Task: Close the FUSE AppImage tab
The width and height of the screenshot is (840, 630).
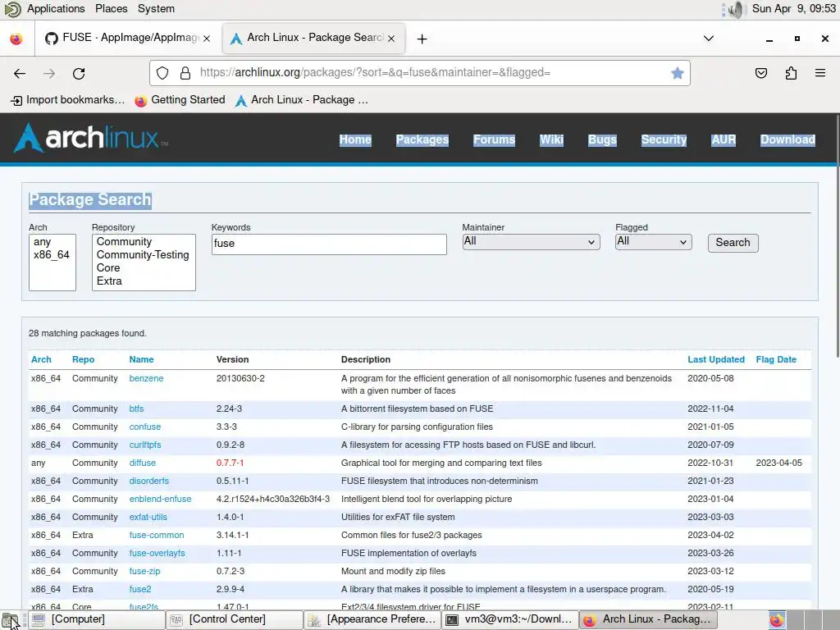Action: point(207,38)
